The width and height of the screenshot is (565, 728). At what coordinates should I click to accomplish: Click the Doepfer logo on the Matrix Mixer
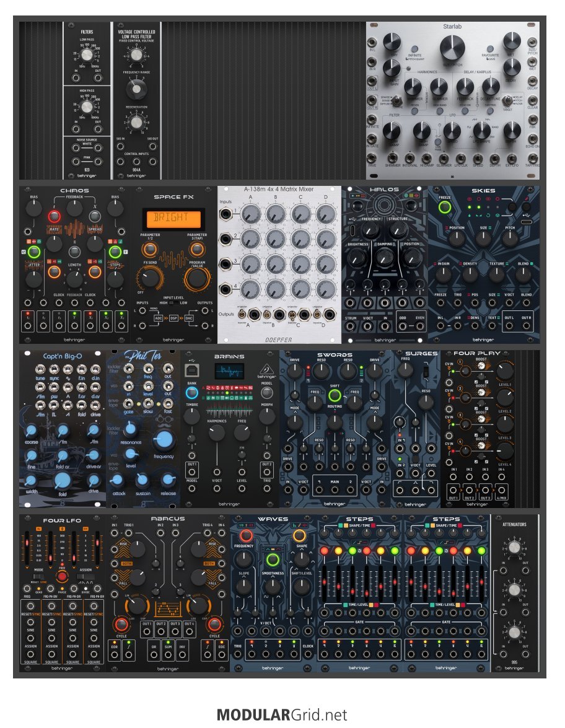(x=279, y=340)
